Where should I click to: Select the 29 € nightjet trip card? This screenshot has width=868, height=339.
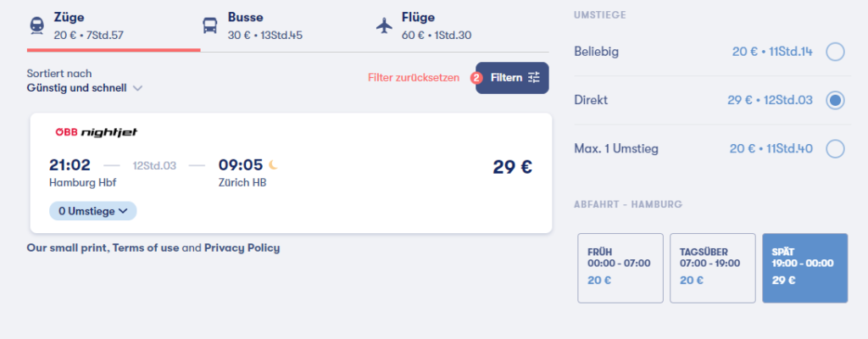pyautogui.click(x=291, y=173)
